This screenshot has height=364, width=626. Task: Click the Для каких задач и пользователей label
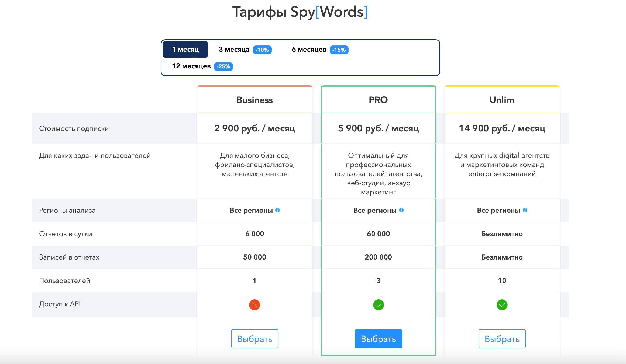point(95,155)
